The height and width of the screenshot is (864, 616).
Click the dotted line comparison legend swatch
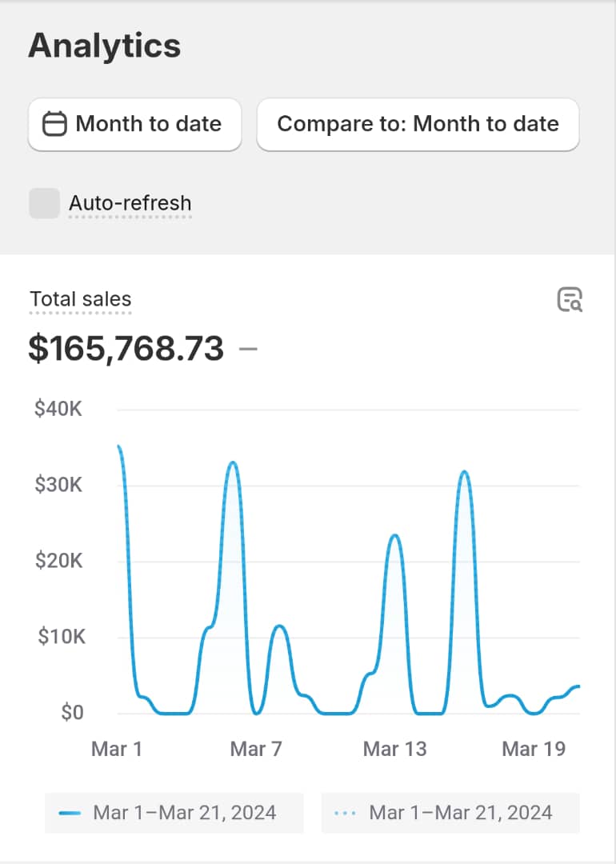[346, 813]
